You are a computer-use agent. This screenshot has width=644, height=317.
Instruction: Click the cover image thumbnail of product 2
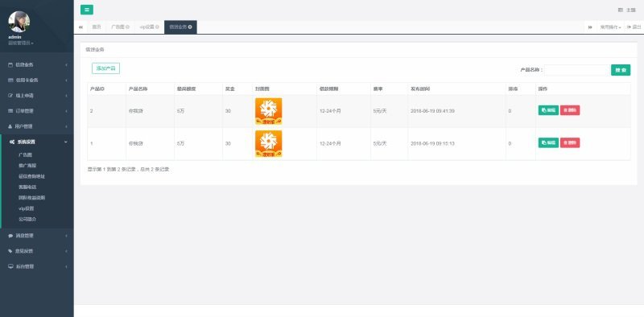pyautogui.click(x=269, y=111)
